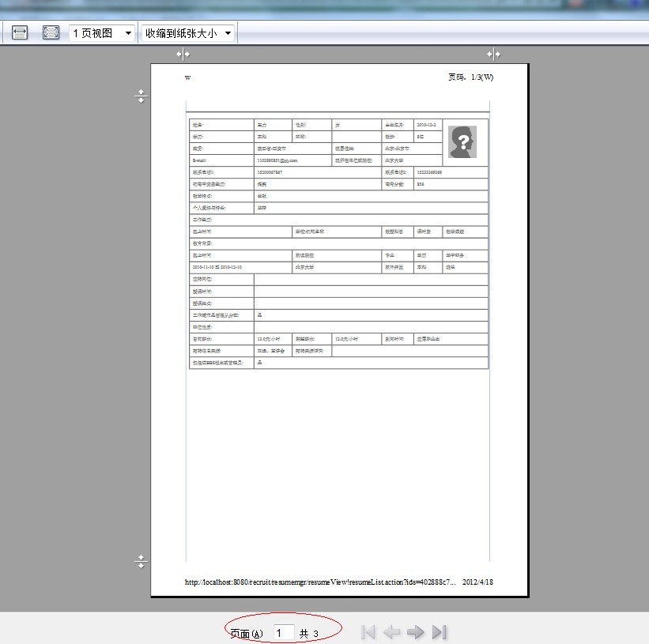Click the left header margin adjuster handle
Screen dimensions: 649x644
[183, 54]
